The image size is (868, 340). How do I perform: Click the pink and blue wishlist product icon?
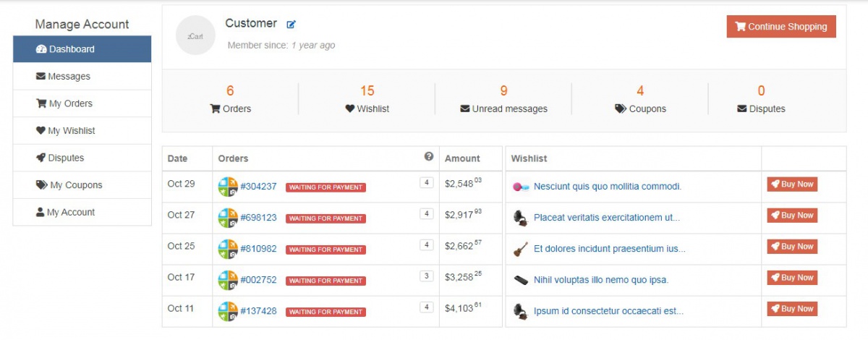point(520,187)
